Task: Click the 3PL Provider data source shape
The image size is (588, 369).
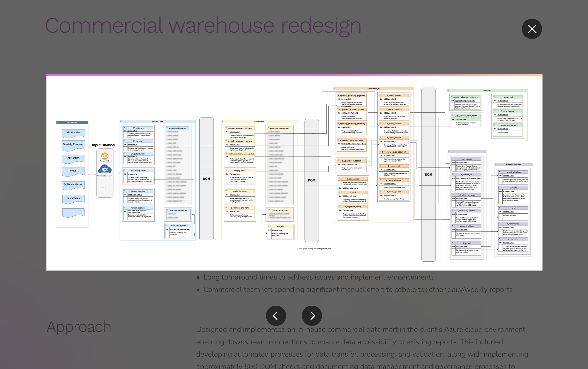Action: pyautogui.click(x=73, y=133)
